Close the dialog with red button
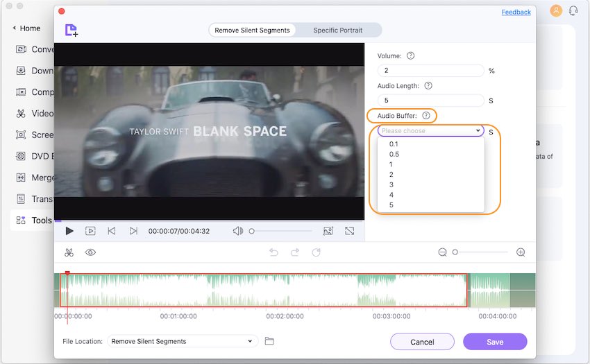Image resolution: width=590 pixels, height=364 pixels. [62, 11]
